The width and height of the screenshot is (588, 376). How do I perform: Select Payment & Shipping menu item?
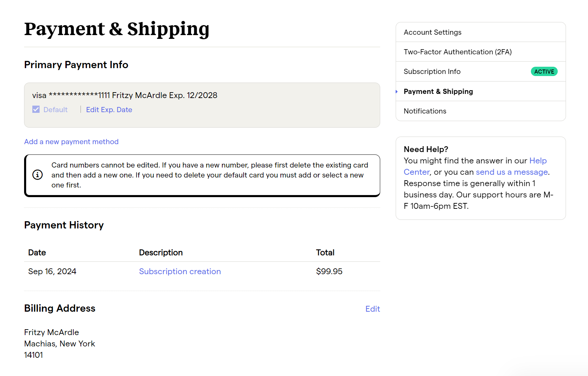[481, 92]
